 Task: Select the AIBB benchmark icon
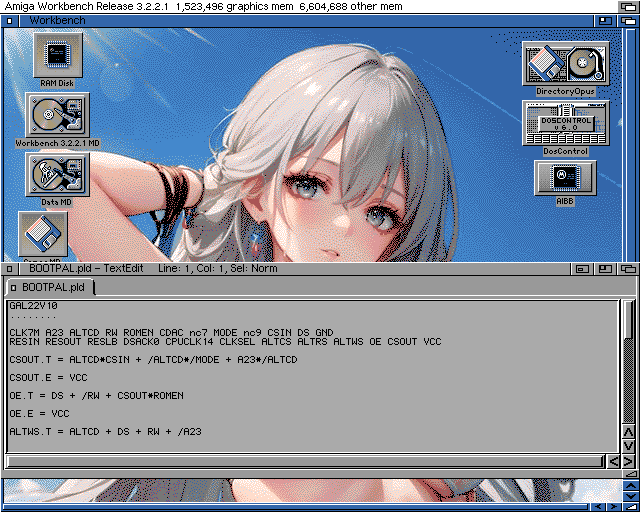(x=565, y=178)
